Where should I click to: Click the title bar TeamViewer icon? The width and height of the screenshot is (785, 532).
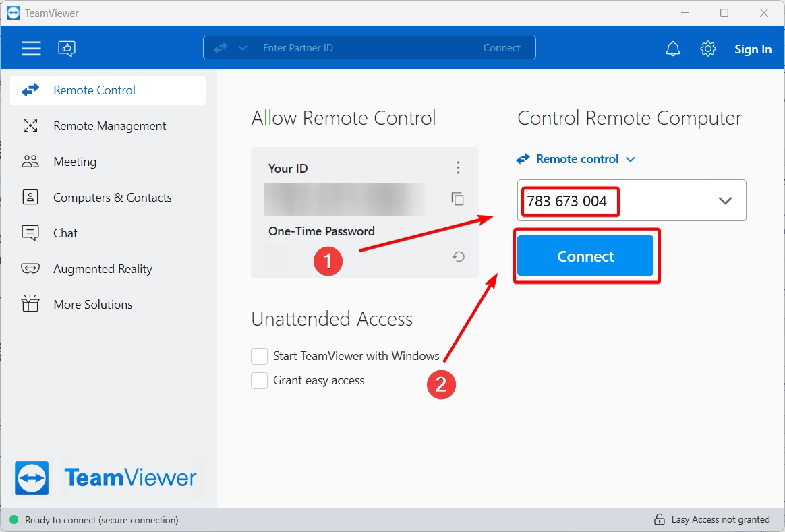13,13
